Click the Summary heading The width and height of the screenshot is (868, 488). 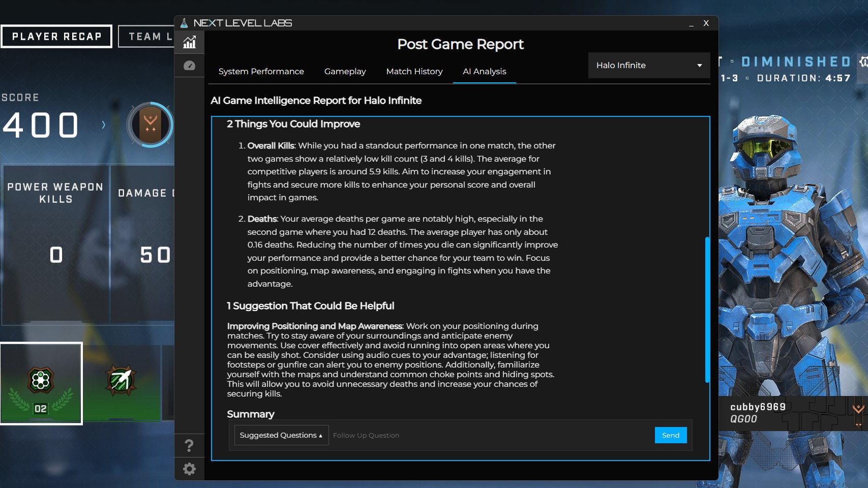click(251, 414)
